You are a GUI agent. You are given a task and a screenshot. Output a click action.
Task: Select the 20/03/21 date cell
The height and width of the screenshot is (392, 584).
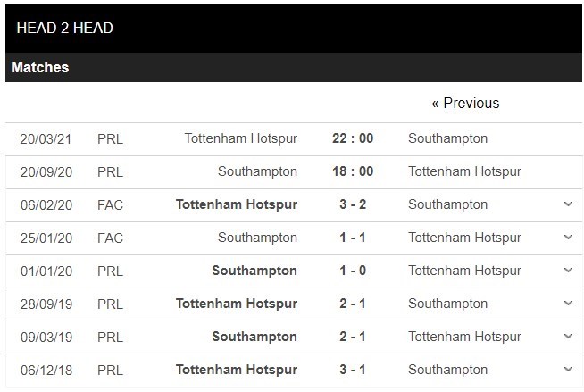[46, 138]
